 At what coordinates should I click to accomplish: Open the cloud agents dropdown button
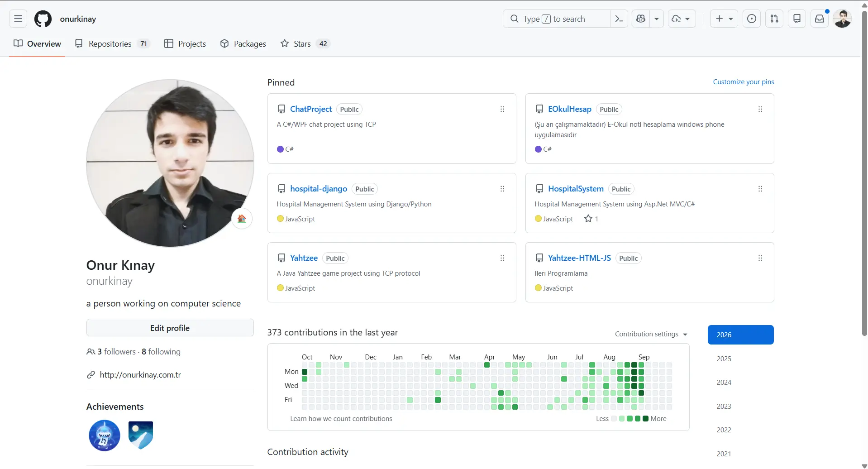[682, 19]
